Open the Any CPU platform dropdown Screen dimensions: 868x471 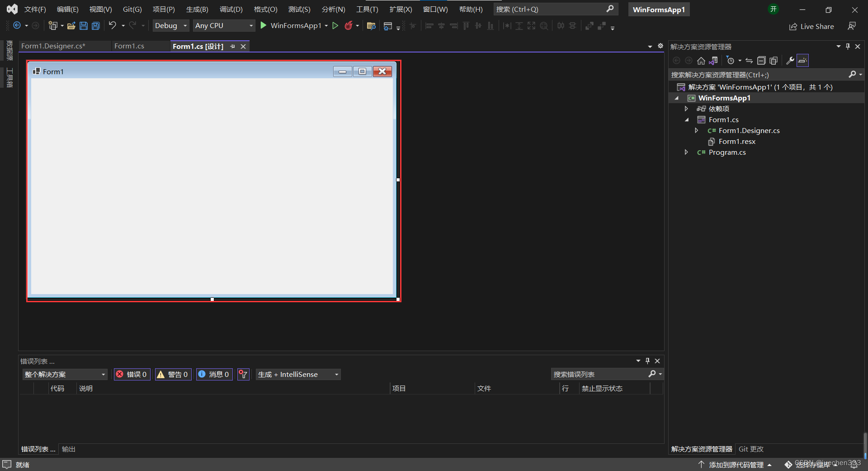224,26
